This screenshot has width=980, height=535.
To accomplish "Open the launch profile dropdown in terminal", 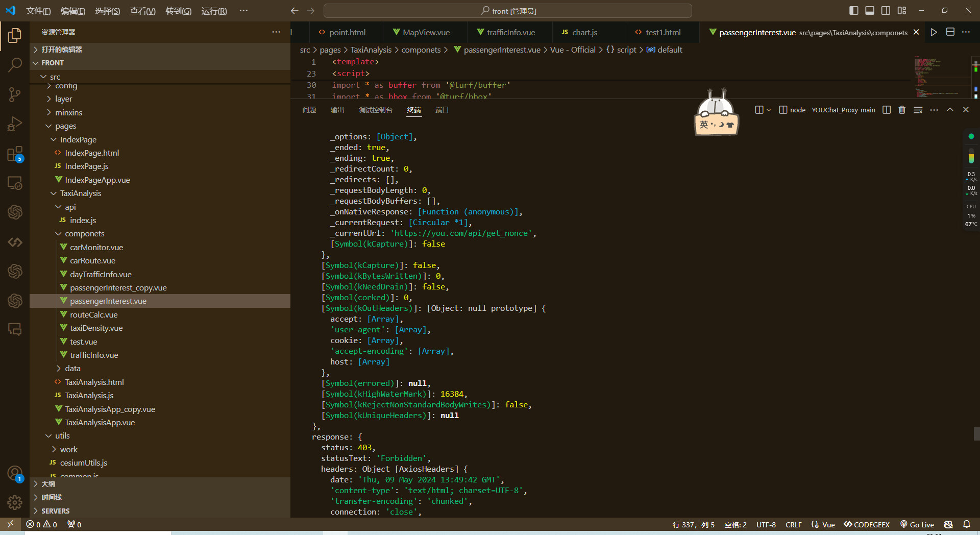I will (769, 110).
